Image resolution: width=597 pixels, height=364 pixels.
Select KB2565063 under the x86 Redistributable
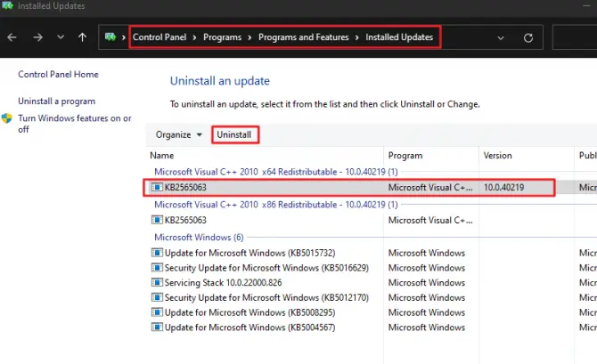(x=185, y=220)
